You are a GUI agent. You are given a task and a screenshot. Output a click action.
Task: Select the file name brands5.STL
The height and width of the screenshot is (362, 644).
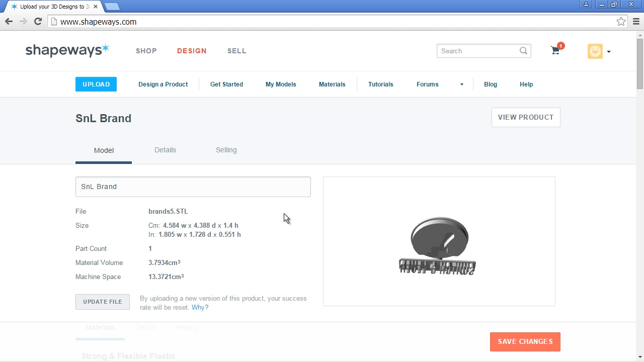click(x=168, y=212)
